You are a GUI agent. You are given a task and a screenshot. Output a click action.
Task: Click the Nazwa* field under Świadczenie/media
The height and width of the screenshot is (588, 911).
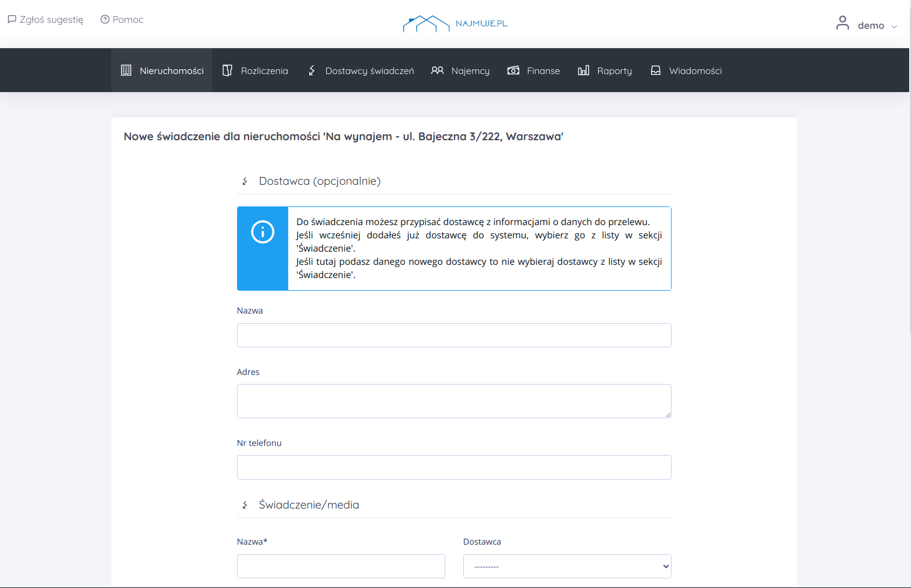pos(341,566)
